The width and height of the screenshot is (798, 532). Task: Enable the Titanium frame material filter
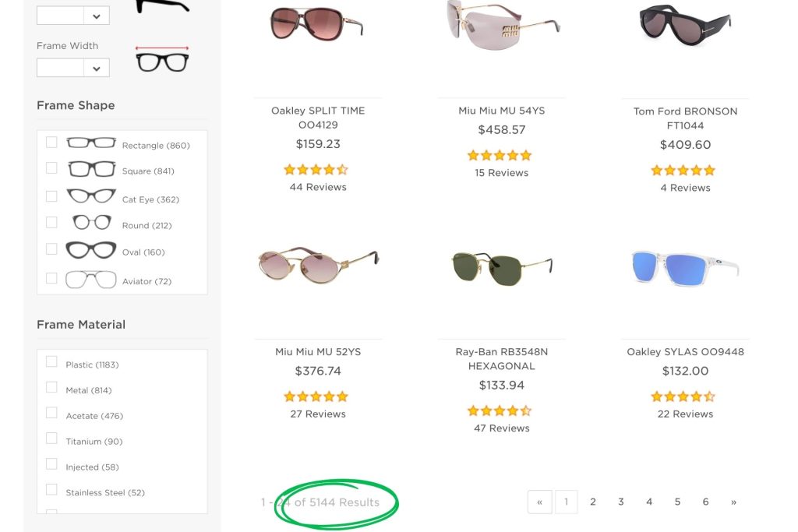coord(51,438)
